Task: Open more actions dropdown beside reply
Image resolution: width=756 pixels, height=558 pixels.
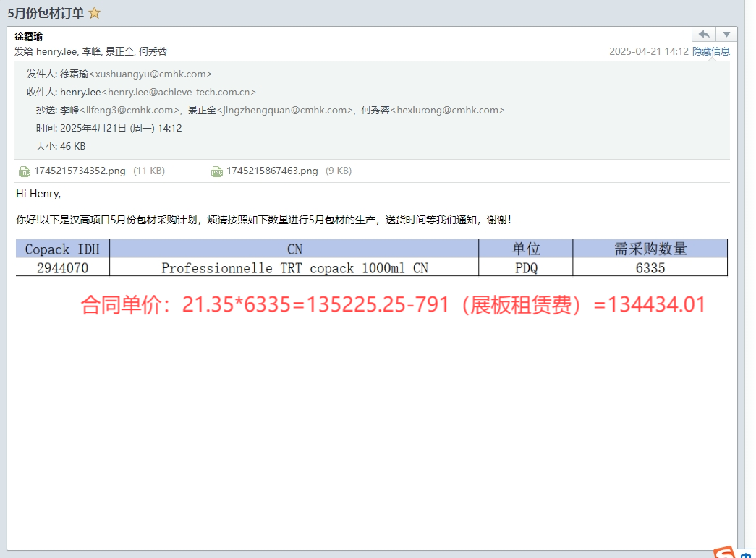Action: tap(726, 35)
